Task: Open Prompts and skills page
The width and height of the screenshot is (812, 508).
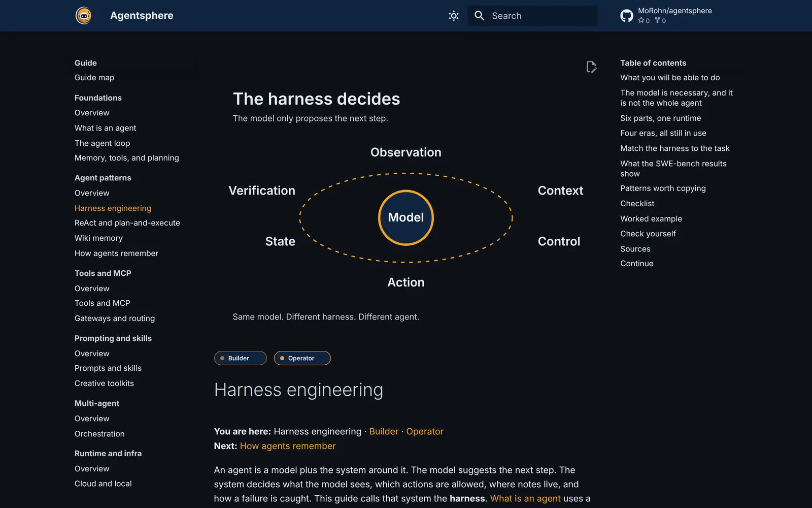Action: pyautogui.click(x=108, y=368)
